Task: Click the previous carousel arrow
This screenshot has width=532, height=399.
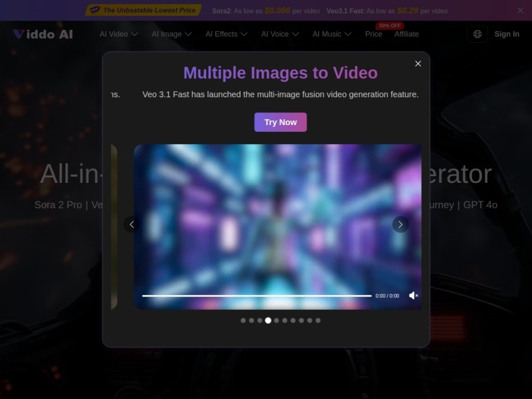Action: coord(132,225)
